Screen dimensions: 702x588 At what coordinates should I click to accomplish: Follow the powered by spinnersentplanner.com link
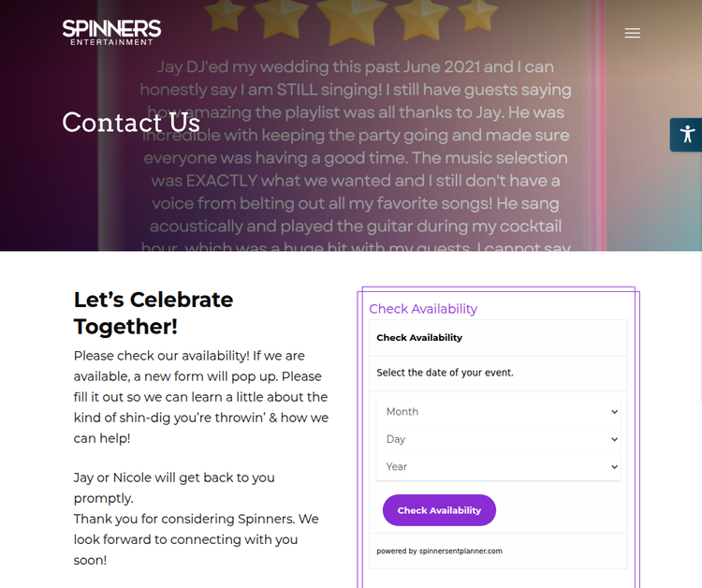[439, 551]
